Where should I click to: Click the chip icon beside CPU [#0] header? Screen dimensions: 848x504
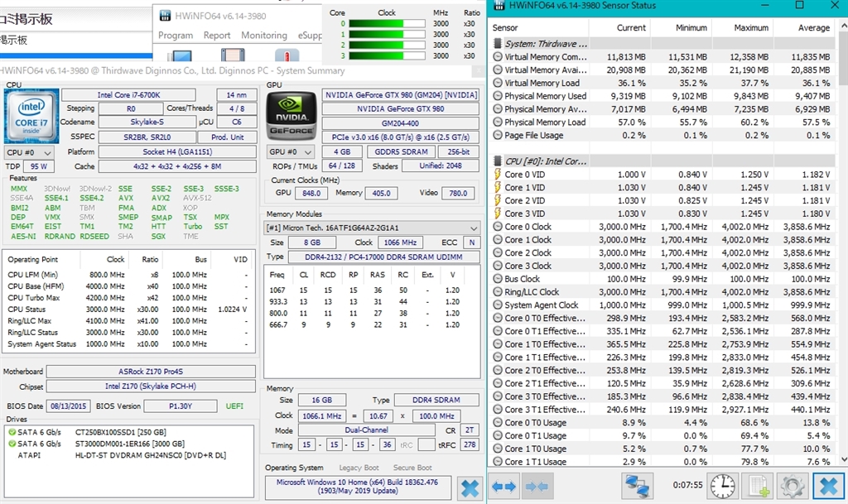coord(498,161)
